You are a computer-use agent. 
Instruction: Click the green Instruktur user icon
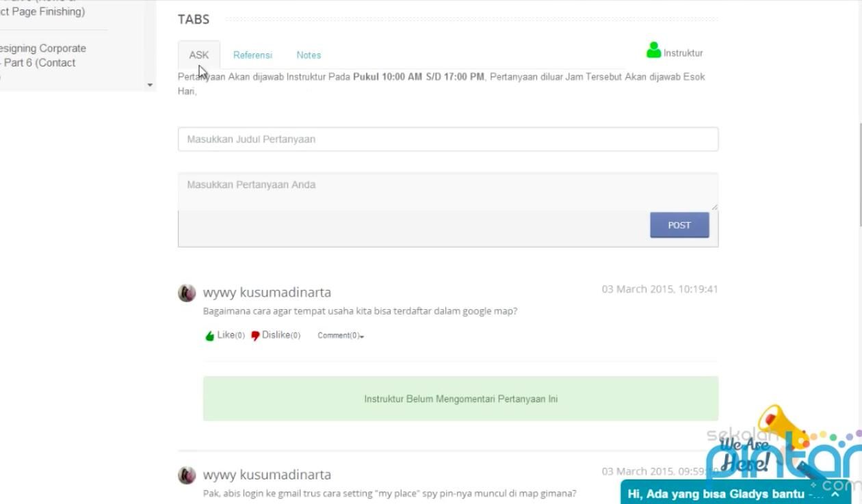click(653, 51)
